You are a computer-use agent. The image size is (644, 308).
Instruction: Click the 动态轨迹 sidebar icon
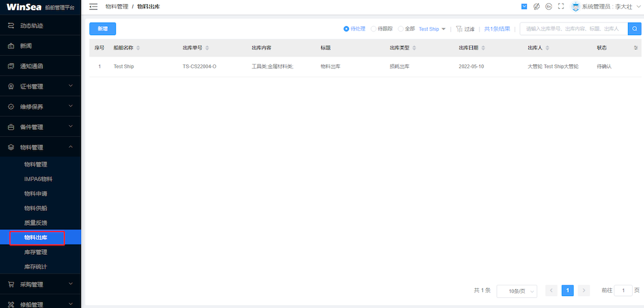point(11,26)
